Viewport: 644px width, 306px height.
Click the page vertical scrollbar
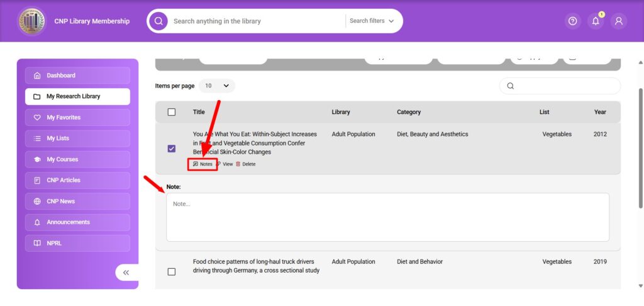point(640,145)
